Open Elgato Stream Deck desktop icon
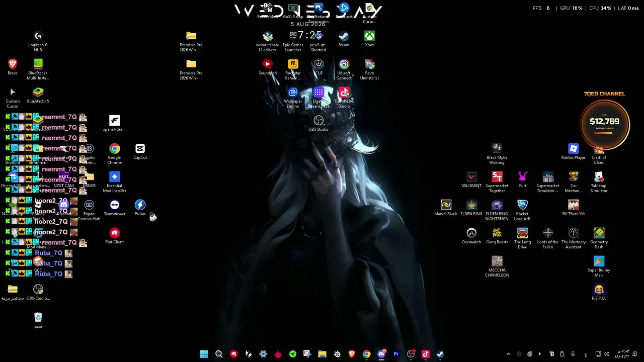The width and height of the screenshot is (644, 362). 318,93
